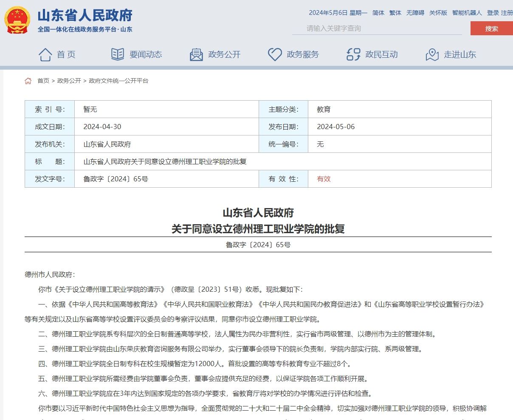Click the 主题分类 value 教育
Viewport: 513px width, 420px height.
pyautogui.click(x=324, y=110)
